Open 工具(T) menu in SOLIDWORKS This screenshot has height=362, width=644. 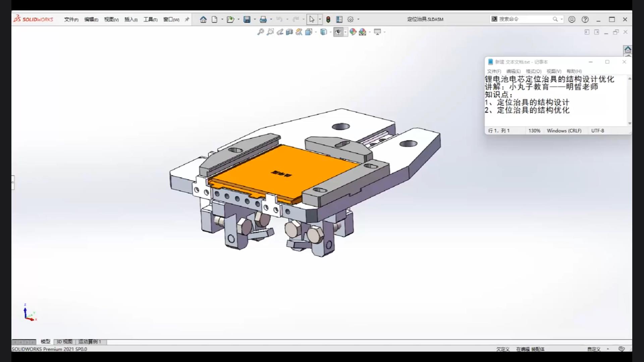click(x=150, y=19)
